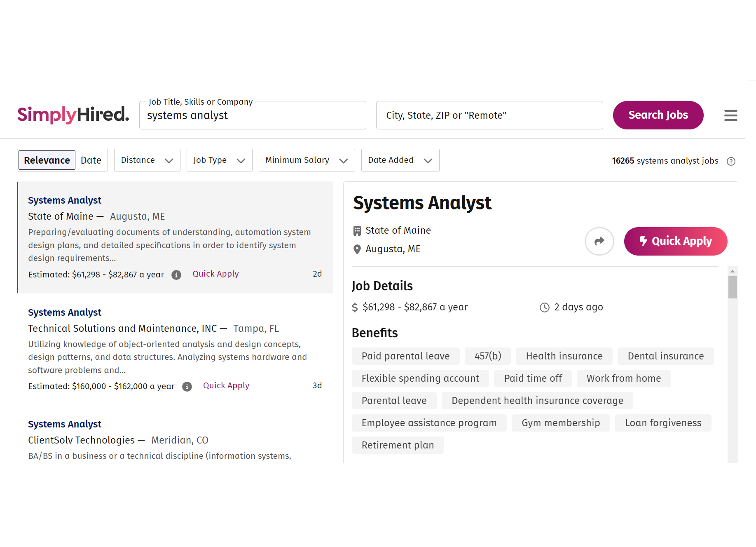Click the $61,298 - $82,867 salary in Job Details

415,308
